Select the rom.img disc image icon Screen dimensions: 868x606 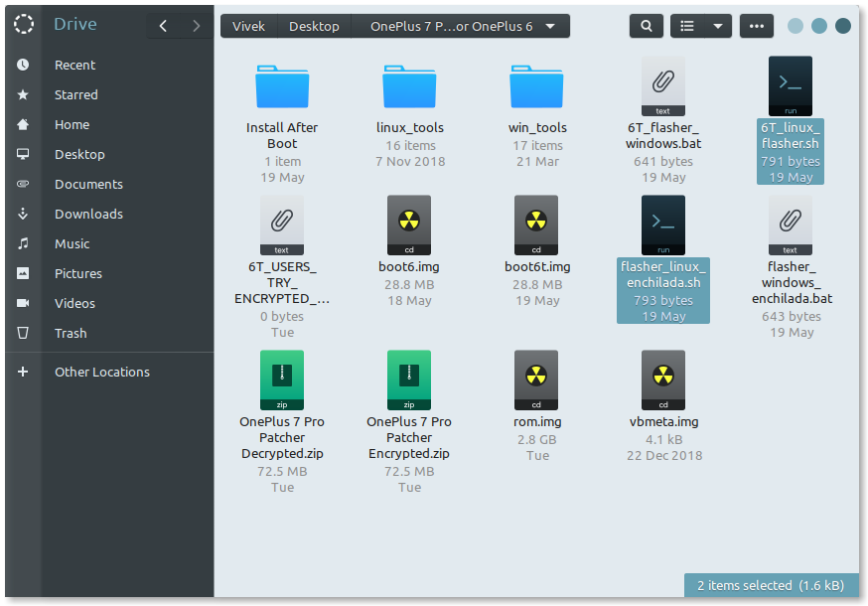(x=536, y=380)
